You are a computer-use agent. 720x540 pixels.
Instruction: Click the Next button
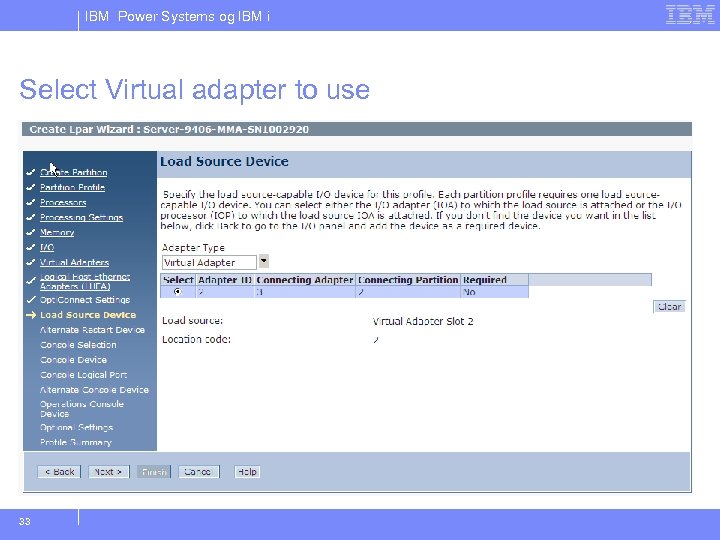click(x=108, y=472)
